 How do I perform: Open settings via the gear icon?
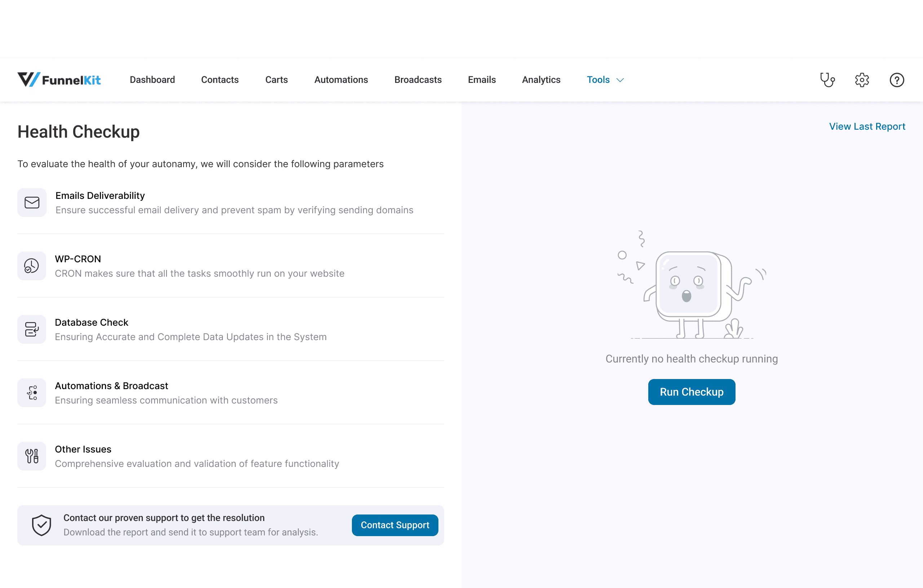click(x=862, y=80)
